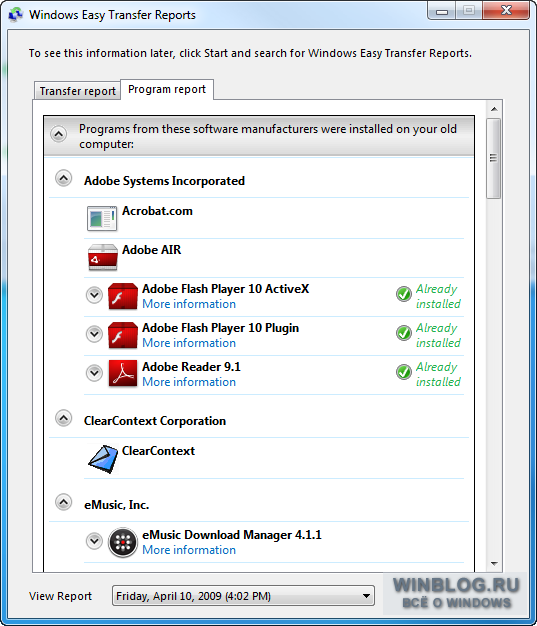Open More information for Flash Player 10 Plugin
This screenshot has height=626, width=537.
click(x=189, y=343)
